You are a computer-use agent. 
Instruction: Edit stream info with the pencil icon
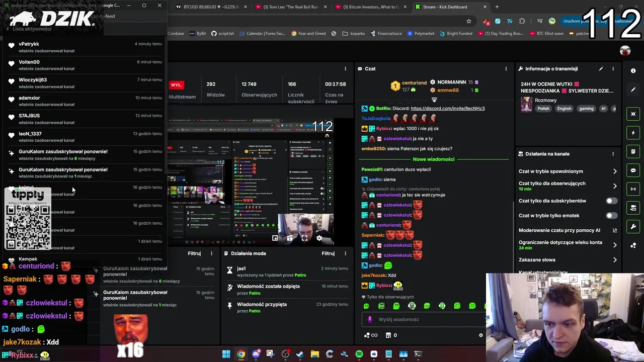point(601,69)
